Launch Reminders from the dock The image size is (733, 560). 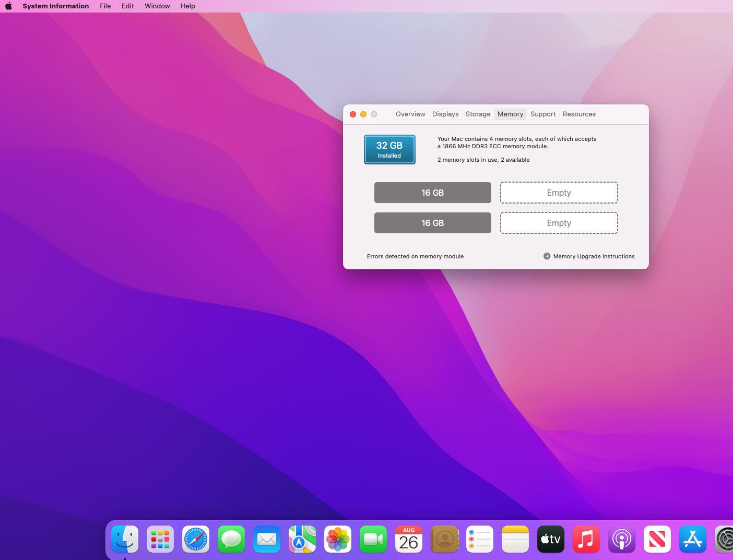[480, 539]
